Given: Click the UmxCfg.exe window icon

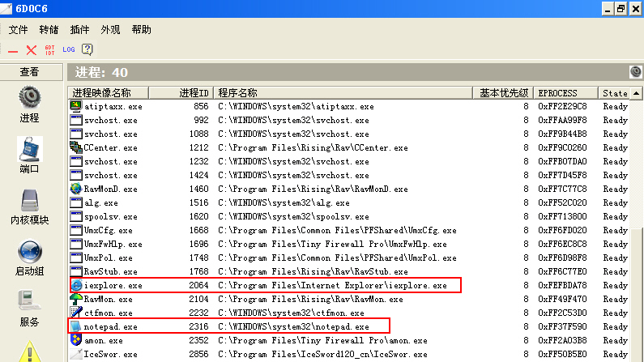Looking at the screenshot, I should coord(75,230).
